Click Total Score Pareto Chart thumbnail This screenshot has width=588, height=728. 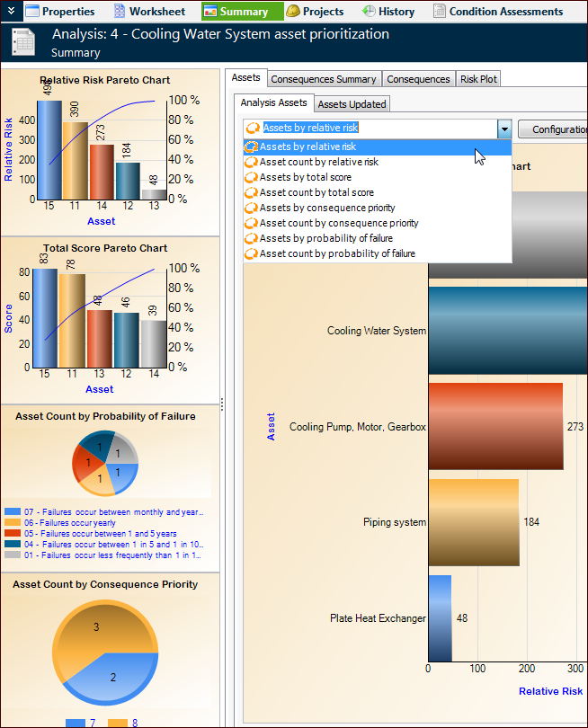pos(110,319)
